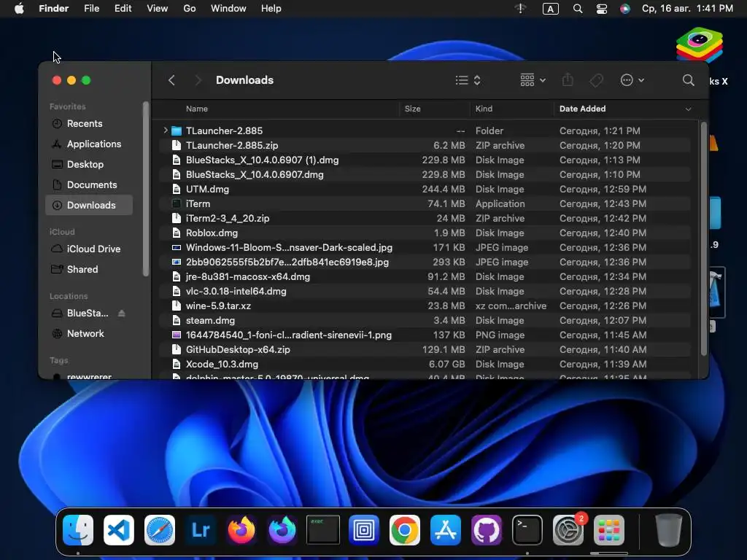Open the Edit menu
This screenshot has height=560, width=747.
coord(123,9)
